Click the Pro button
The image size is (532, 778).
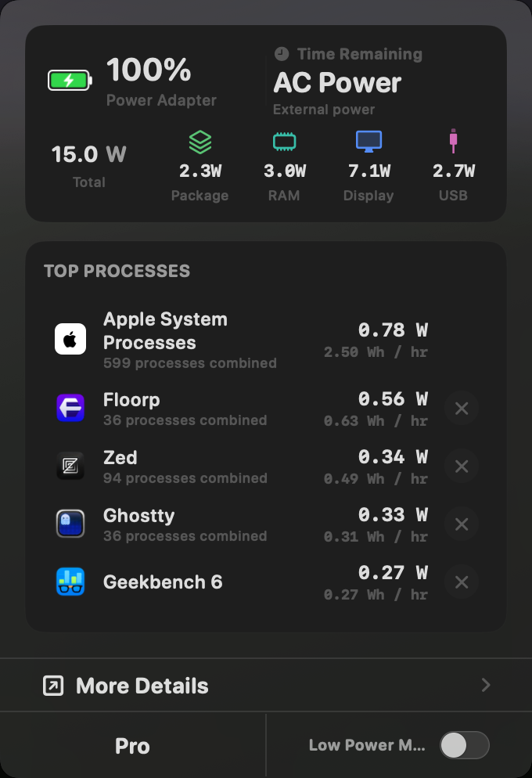coord(132,745)
